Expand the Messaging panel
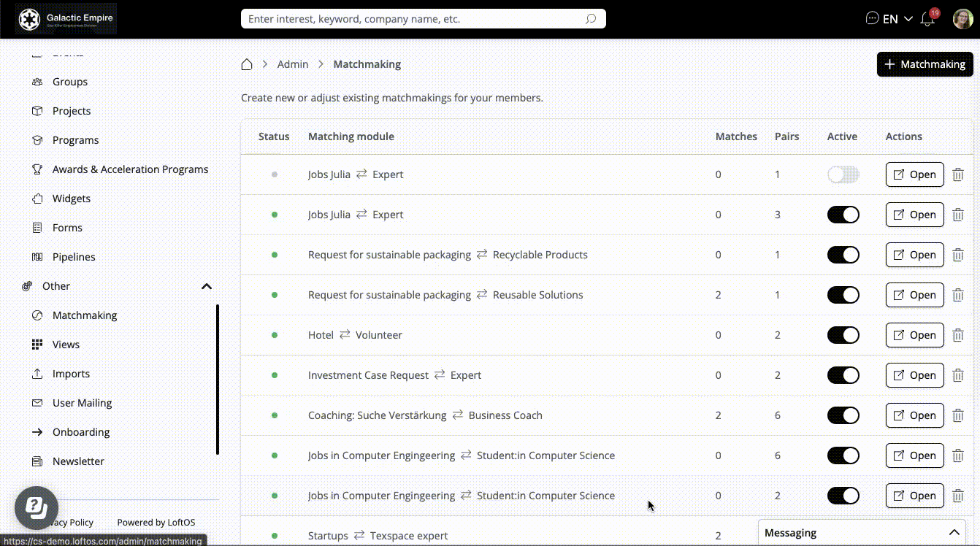 953,533
